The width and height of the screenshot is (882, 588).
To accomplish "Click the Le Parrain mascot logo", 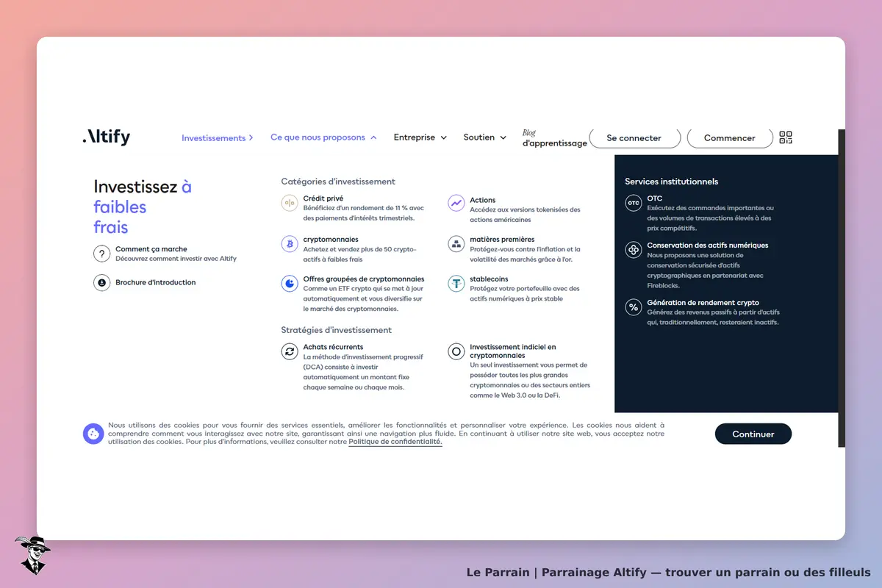I will [x=32, y=555].
